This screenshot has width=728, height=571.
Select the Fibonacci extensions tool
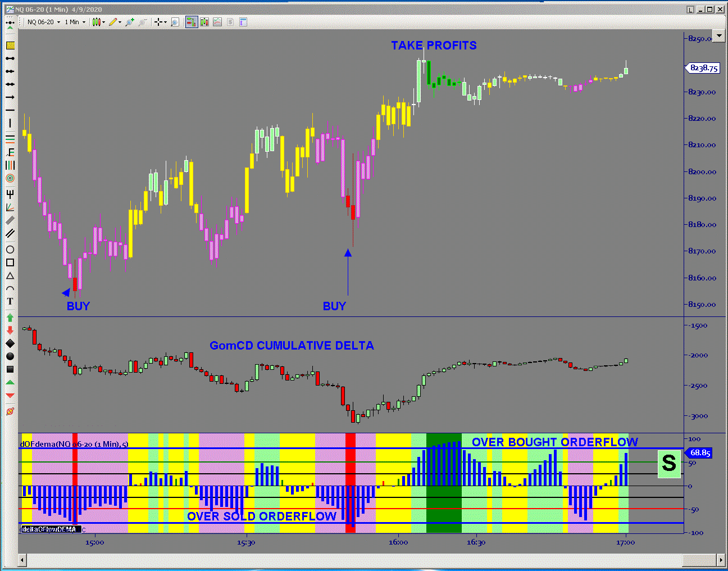click(10, 152)
